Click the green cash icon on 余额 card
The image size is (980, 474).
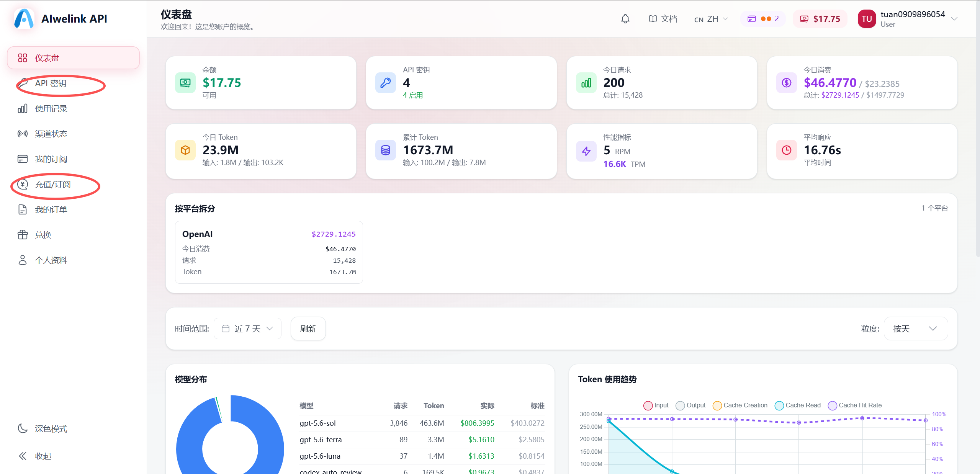(x=185, y=83)
